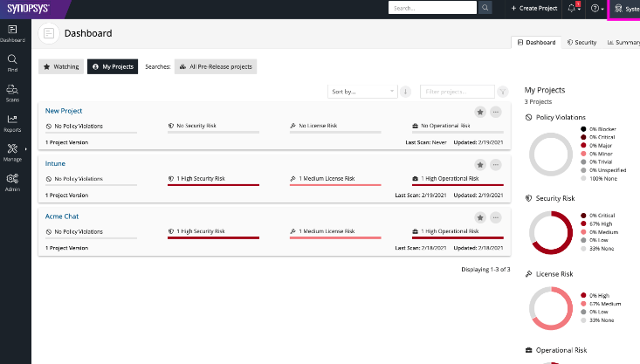Click the filter funnel icon
This screenshot has height=364, width=640.
(x=503, y=92)
